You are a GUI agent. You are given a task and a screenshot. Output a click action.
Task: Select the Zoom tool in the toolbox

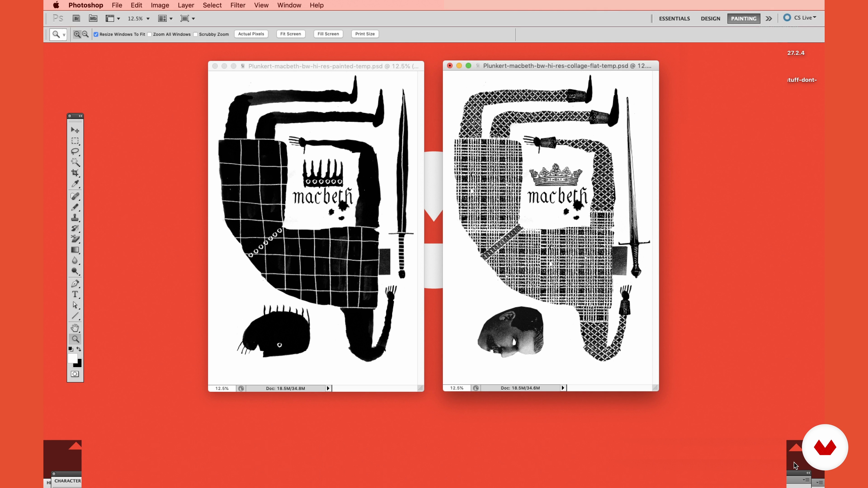(x=75, y=339)
